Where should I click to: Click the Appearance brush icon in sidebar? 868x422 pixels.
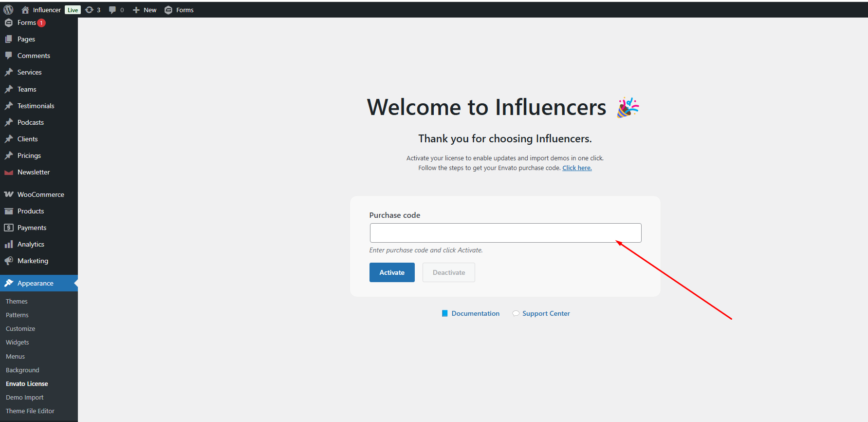pyautogui.click(x=9, y=283)
